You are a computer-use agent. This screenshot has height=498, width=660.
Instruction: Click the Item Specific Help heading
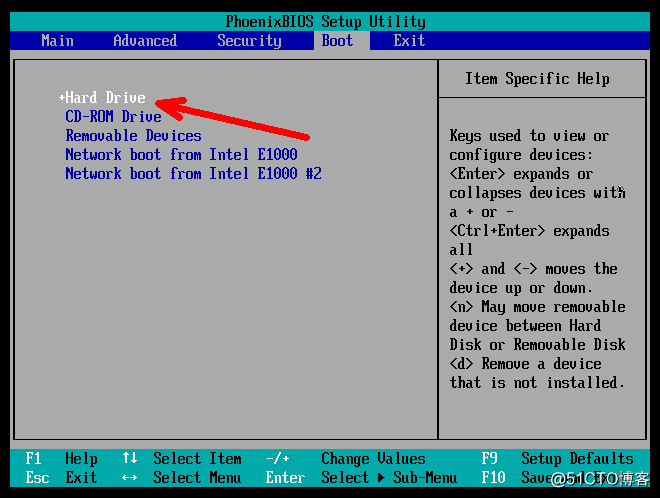coord(537,79)
